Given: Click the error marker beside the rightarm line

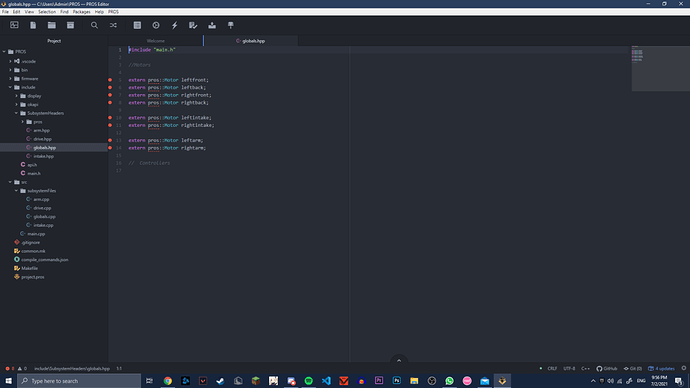Looking at the screenshot, I should 110,148.
